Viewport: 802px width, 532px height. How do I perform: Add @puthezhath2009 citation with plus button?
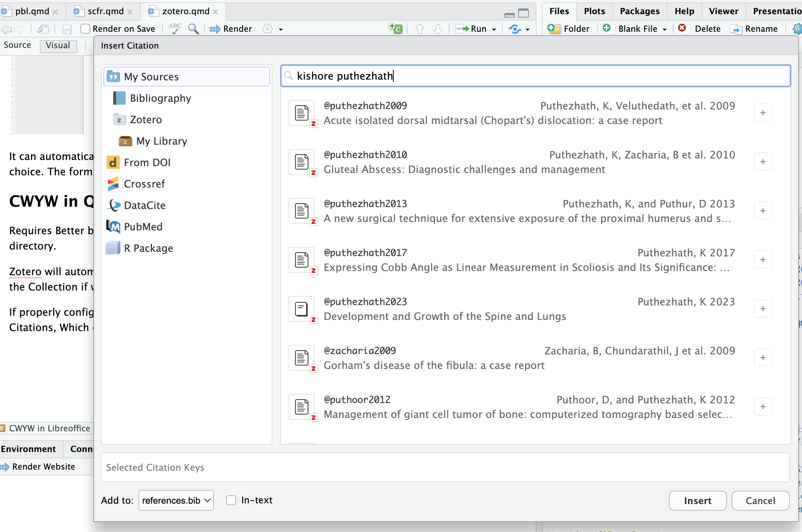763,113
